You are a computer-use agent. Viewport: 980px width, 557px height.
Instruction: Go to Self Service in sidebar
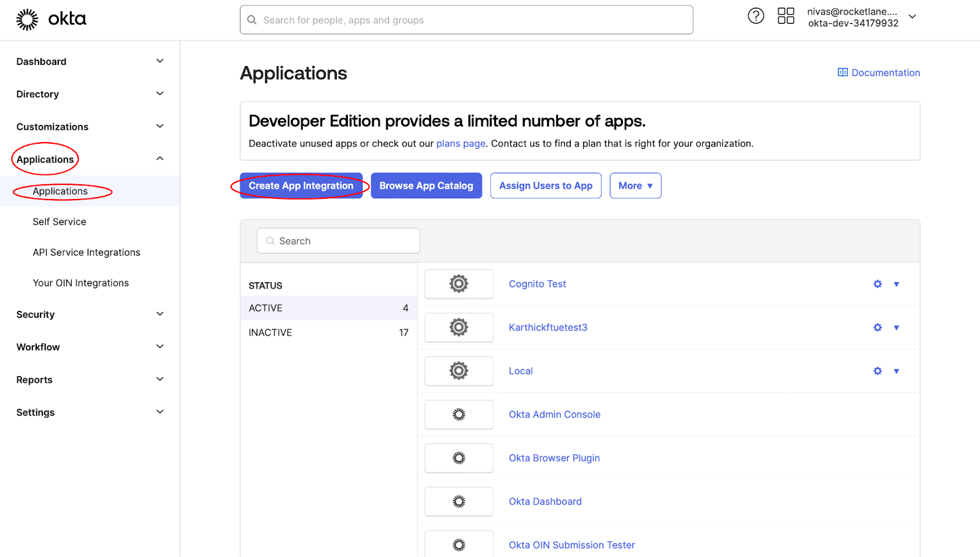pyautogui.click(x=59, y=222)
